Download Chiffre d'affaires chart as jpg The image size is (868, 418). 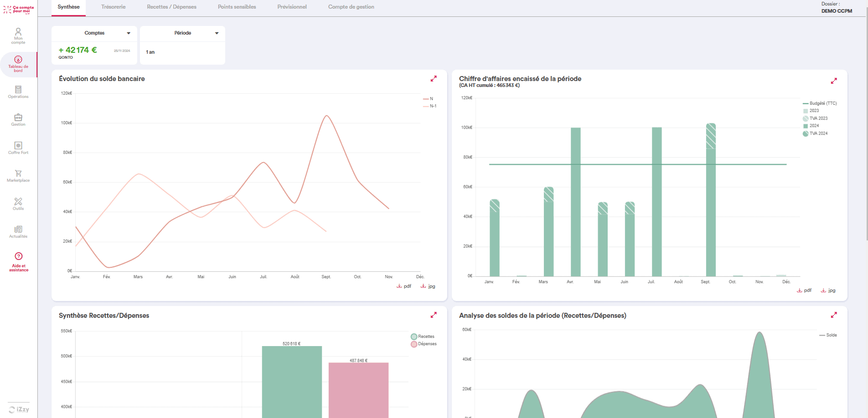pos(828,291)
